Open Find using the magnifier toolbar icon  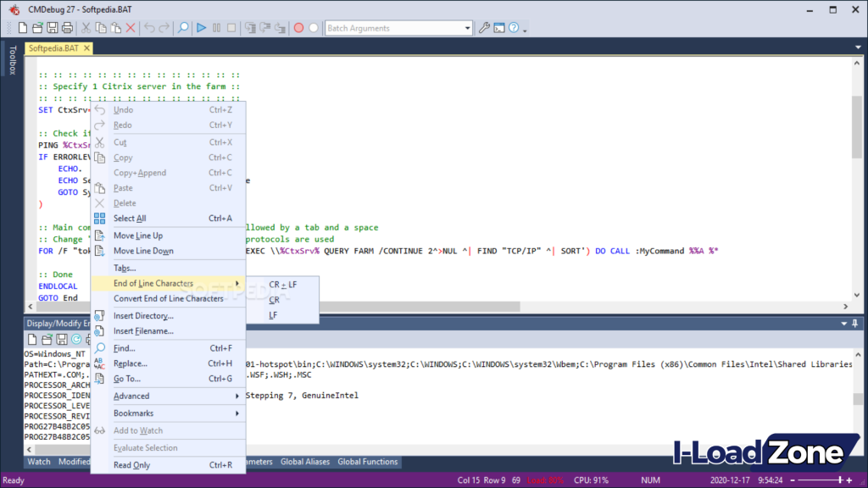tap(182, 27)
